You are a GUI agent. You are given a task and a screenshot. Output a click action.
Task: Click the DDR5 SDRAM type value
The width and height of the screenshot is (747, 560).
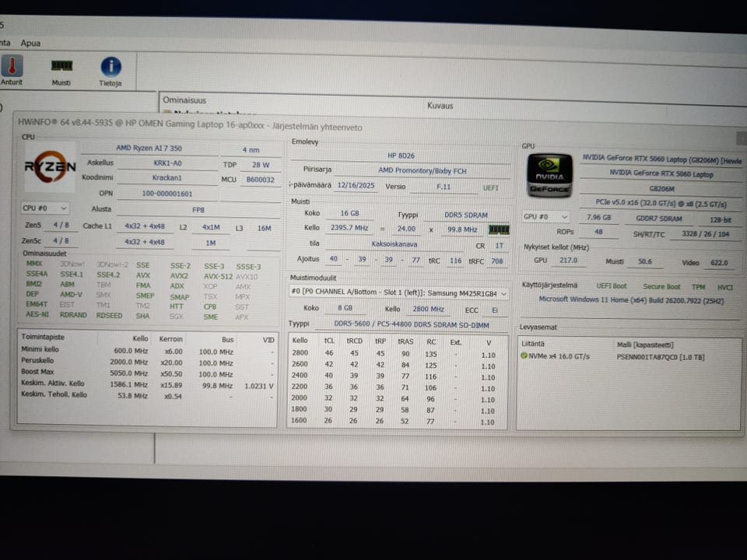(466, 215)
